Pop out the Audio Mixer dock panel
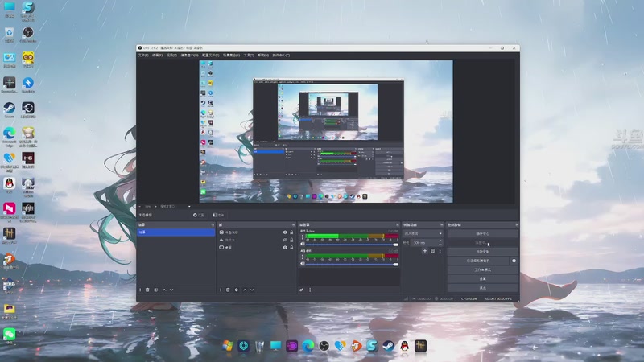This screenshot has width=644, height=362. [x=397, y=225]
